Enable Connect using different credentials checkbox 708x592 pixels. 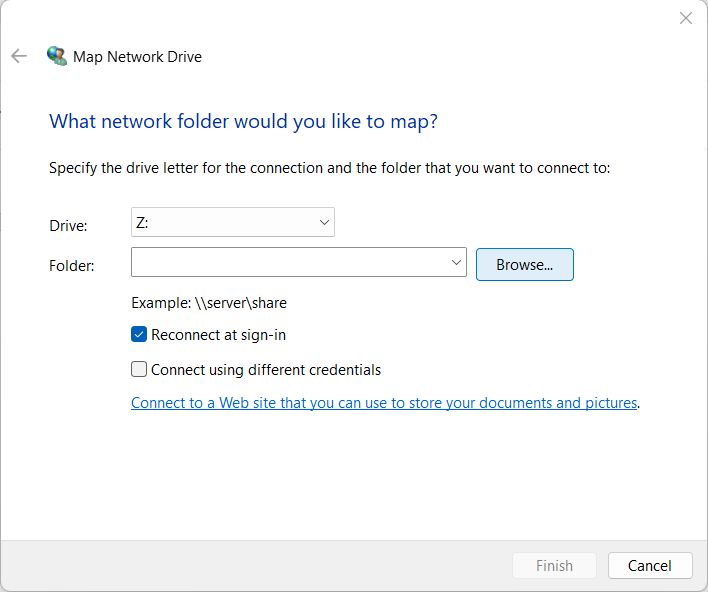[x=139, y=370]
